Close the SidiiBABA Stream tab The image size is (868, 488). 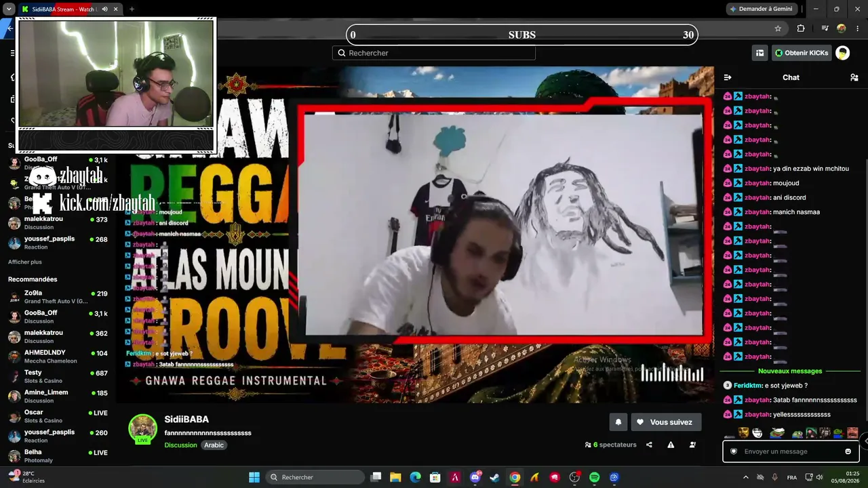[x=116, y=9]
